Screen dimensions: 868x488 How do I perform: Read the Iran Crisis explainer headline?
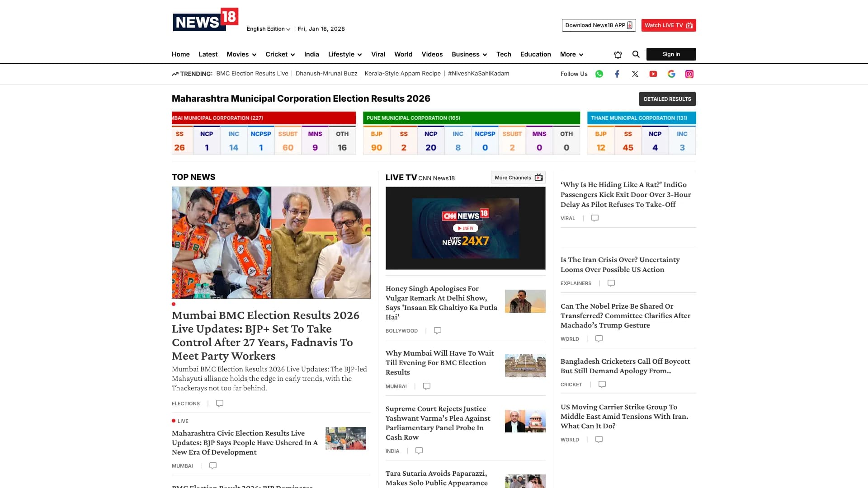click(620, 265)
